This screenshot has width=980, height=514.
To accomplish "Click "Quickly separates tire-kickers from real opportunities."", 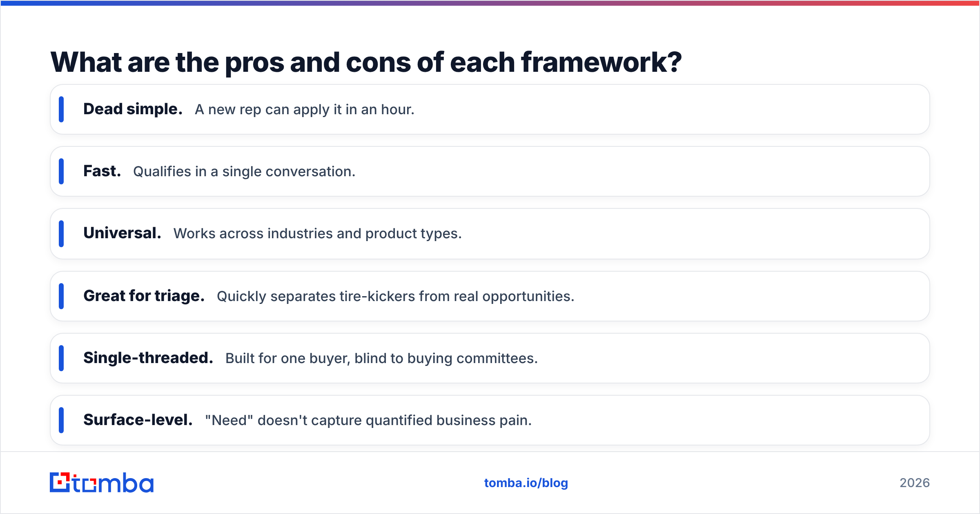I will (396, 297).
